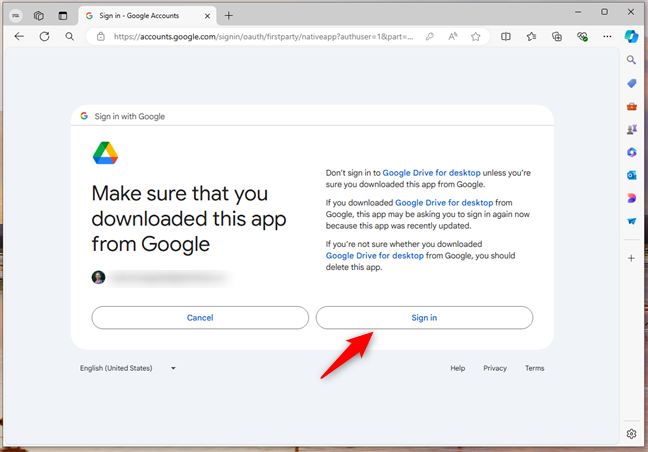This screenshot has width=648, height=452.
Task: Click the account avatar picture
Action: [98, 277]
